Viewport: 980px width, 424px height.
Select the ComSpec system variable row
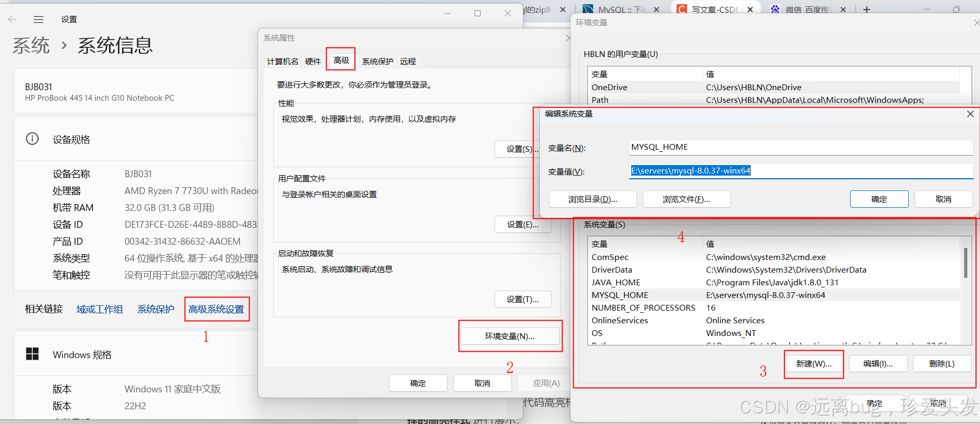coord(774,257)
